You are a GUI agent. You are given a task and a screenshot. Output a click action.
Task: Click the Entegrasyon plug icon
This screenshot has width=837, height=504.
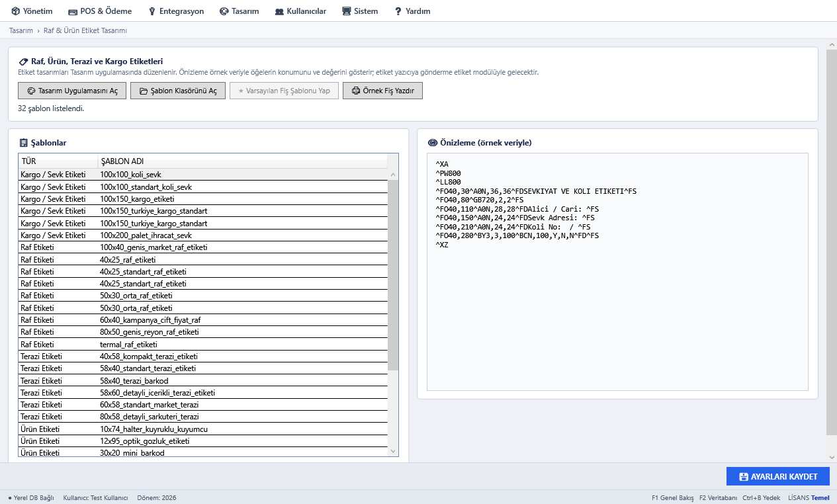pos(152,11)
